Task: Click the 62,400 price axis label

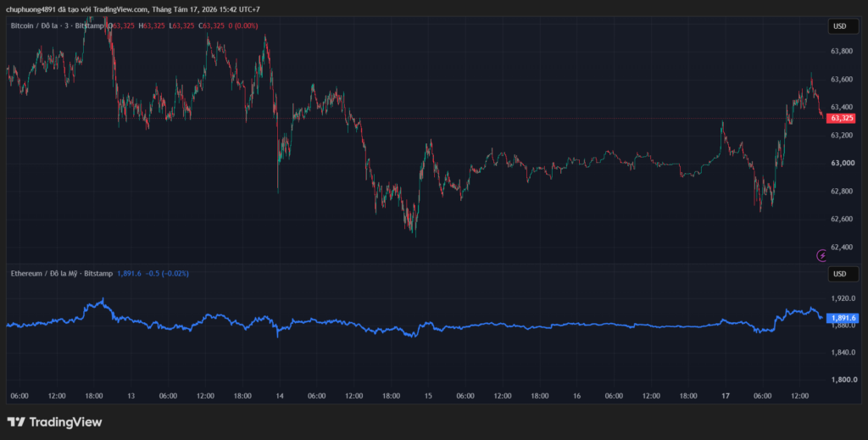Action: pyautogui.click(x=842, y=247)
